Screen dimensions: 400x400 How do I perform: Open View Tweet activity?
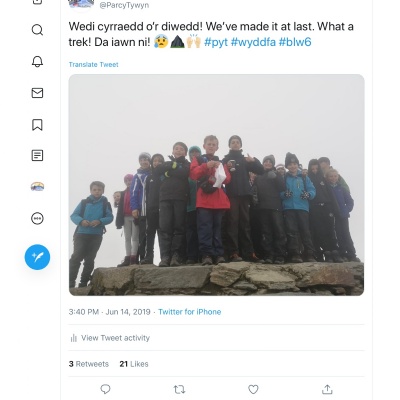pos(110,338)
